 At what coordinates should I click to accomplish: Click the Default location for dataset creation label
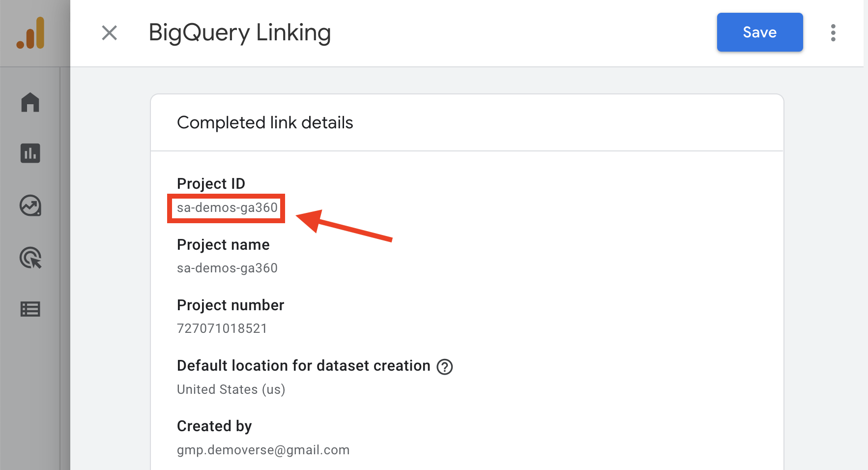pyautogui.click(x=303, y=366)
